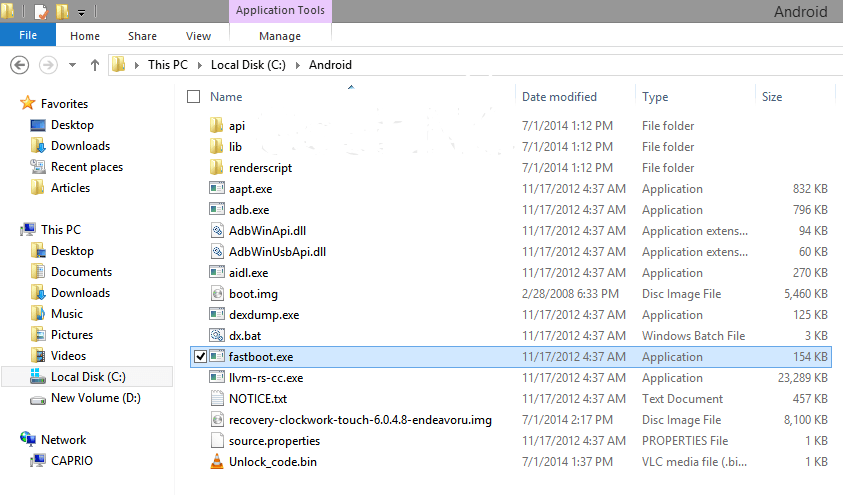Sort by Date modified column header

[x=559, y=97]
